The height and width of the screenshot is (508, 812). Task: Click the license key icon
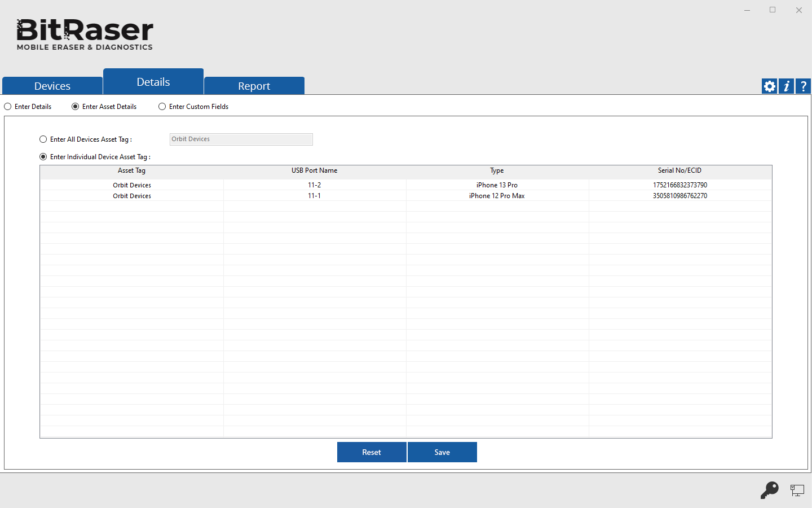coord(769,490)
